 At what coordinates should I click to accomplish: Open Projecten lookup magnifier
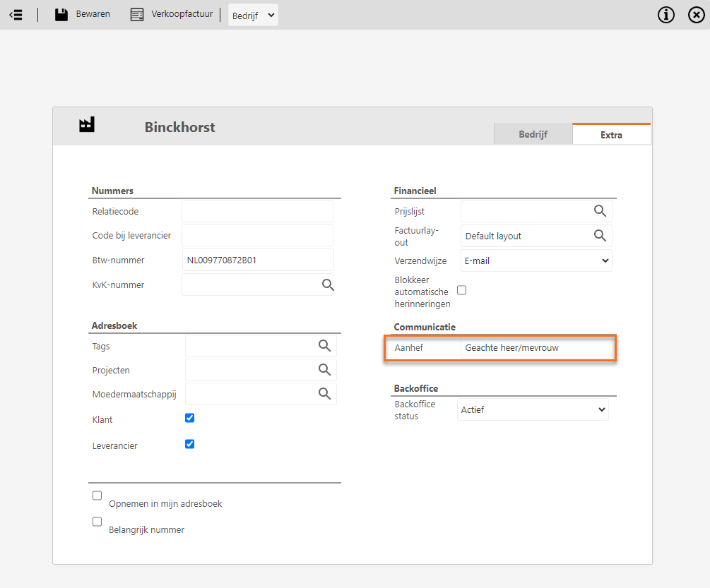(x=324, y=369)
